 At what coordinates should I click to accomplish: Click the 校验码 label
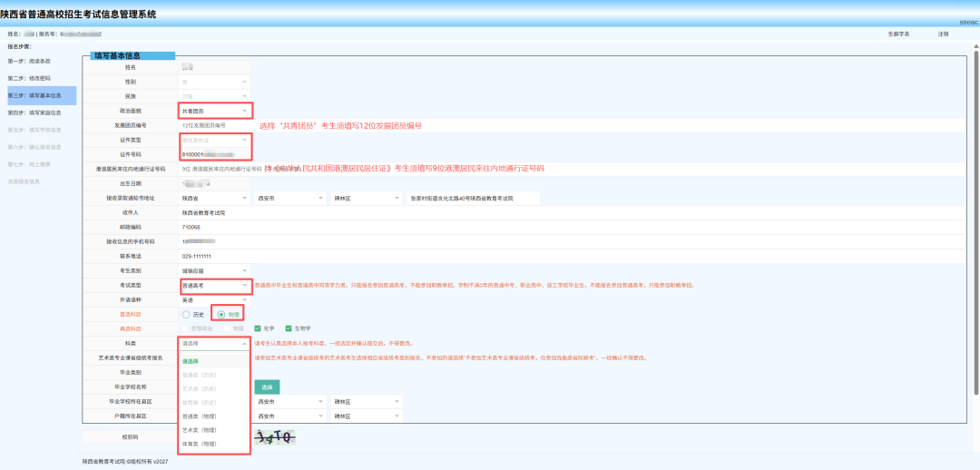pyautogui.click(x=130, y=437)
